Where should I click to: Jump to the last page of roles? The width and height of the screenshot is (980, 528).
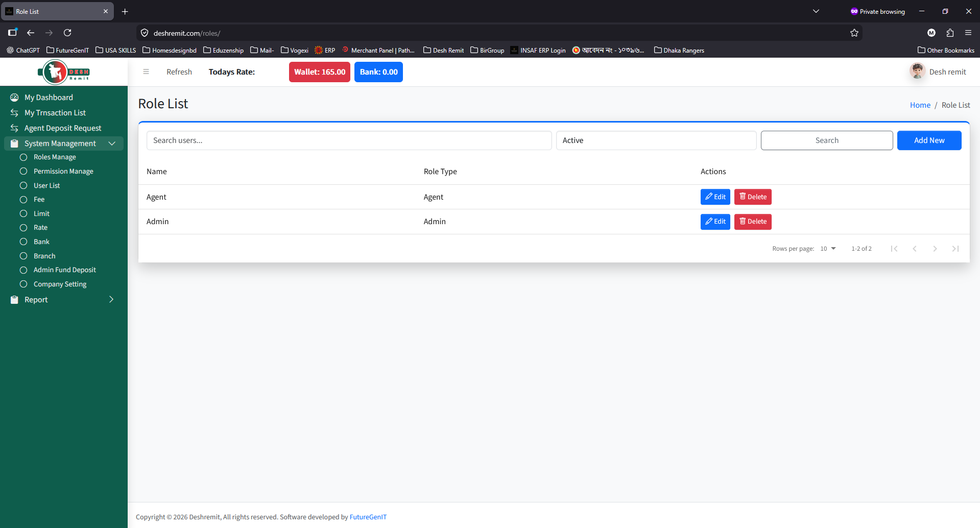point(955,249)
